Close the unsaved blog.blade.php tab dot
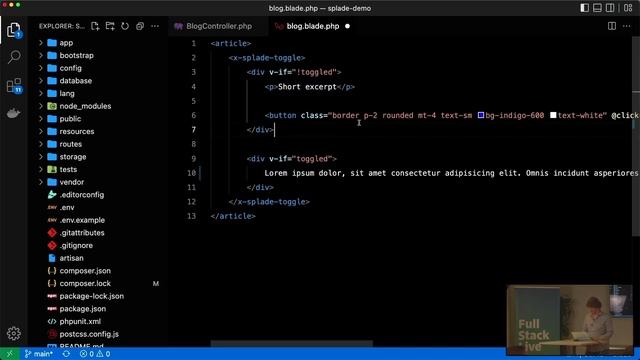640x360 pixels. (347, 26)
